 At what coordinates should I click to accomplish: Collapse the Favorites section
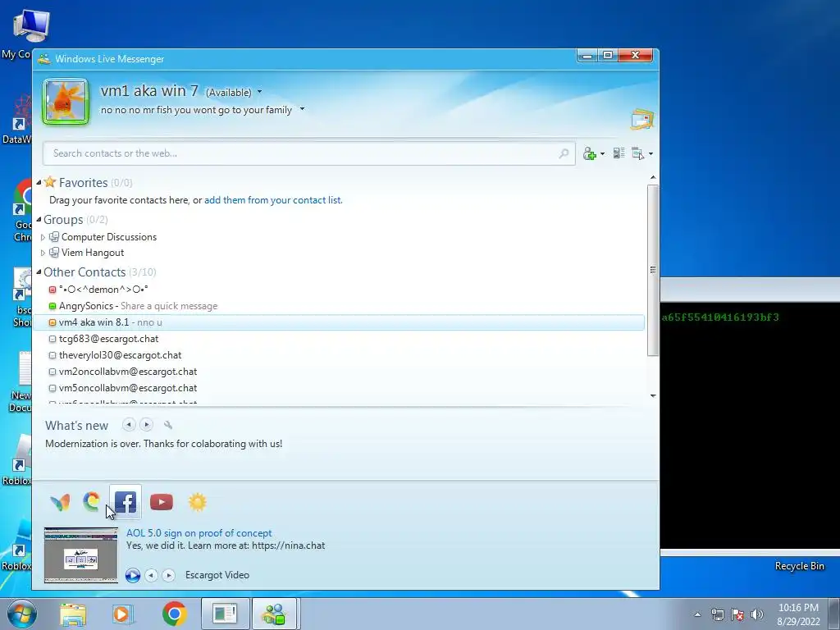point(39,183)
